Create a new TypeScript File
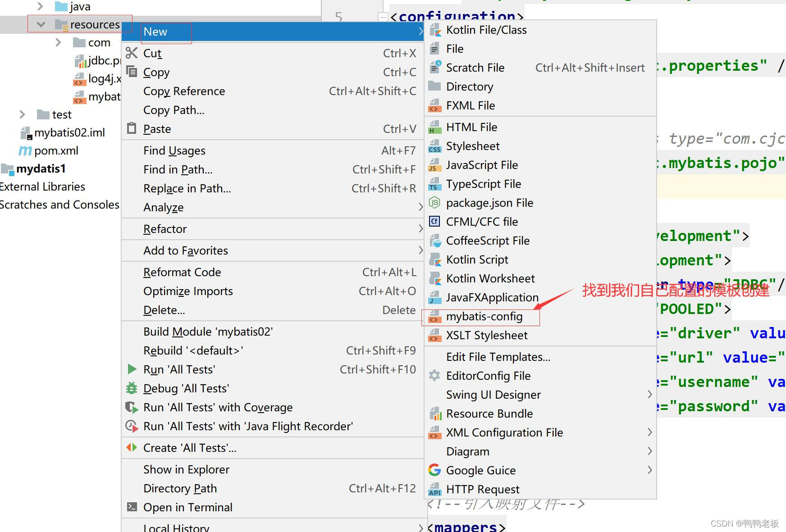The height and width of the screenshot is (532, 786). (483, 184)
